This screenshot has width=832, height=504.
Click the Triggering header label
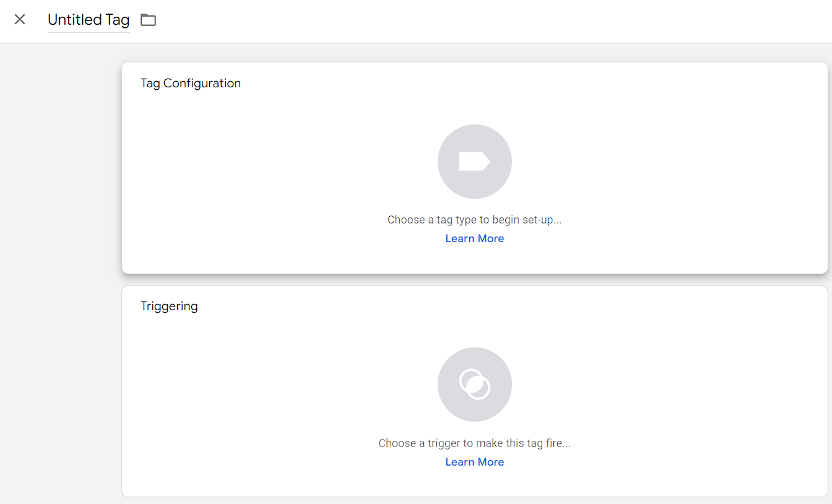coord(169,305)
